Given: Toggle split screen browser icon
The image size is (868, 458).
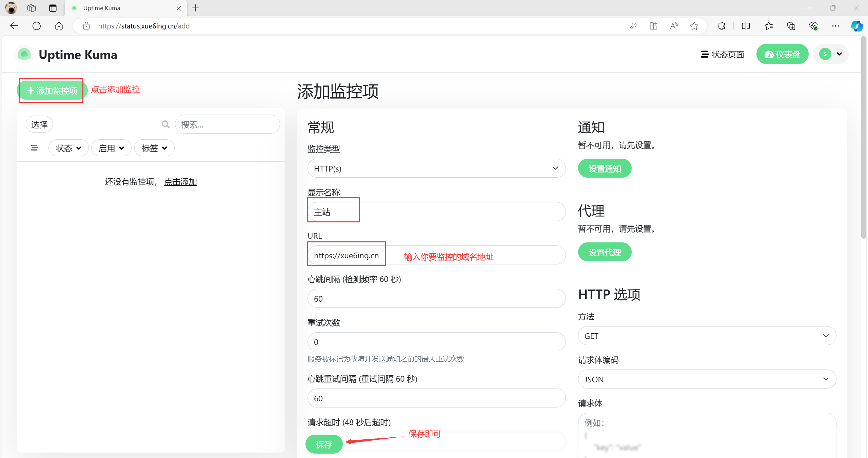Looking at the screenshot, I should coord(746,26).
